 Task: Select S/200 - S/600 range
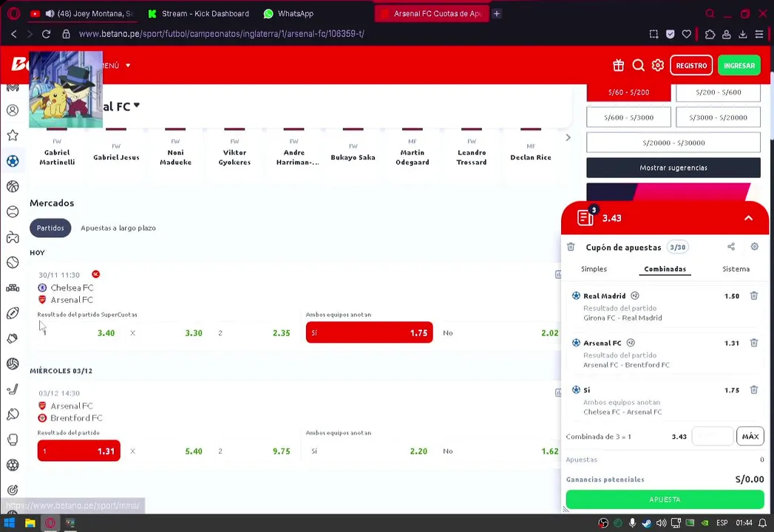(719, 92)
